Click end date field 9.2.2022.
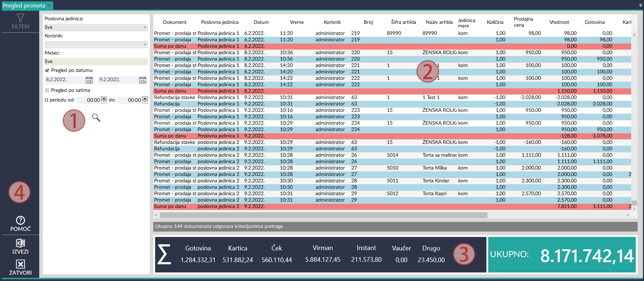Image resolution: width=644 pixels, height=281 pixels. click(x=118, y=80)
